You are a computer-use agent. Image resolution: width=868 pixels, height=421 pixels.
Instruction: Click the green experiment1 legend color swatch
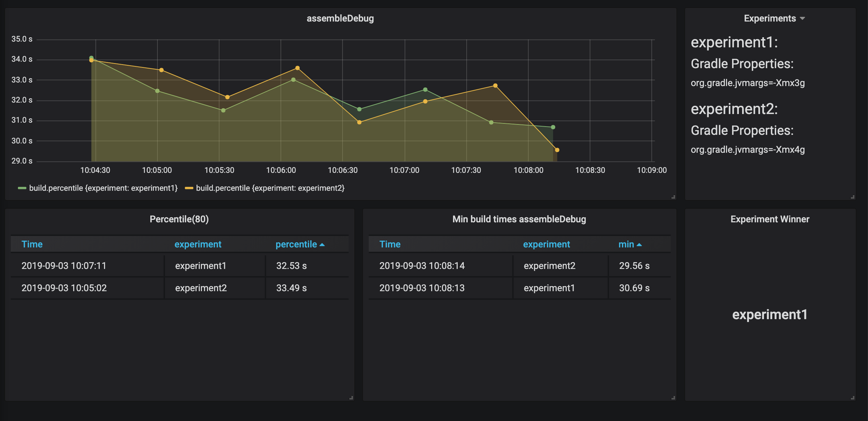point(22,188)
